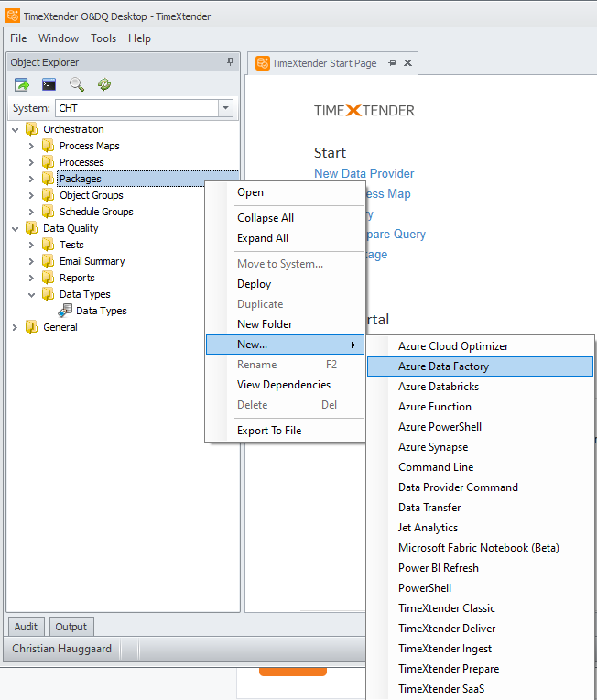The width and height of the screenshot is (597, 700).
Task: Open the File menu
Action: click(18, 38)
